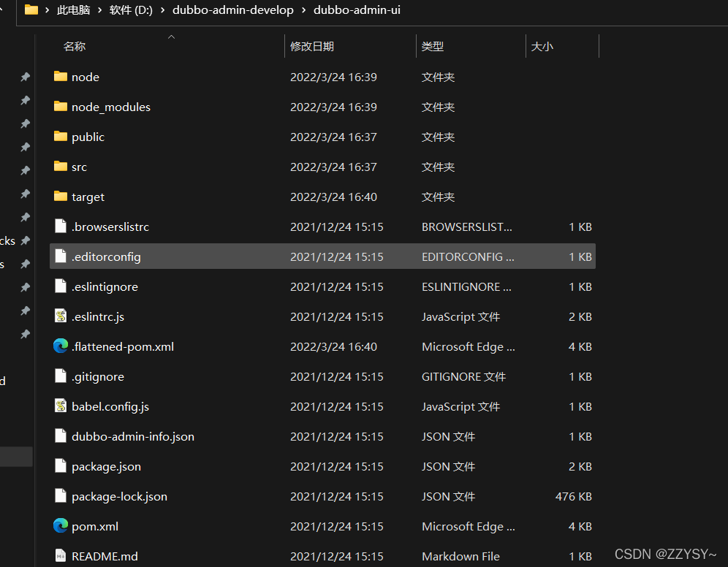The width and height of the screenshot is (728, 567).
Task: Sort by 名称 column header
Action: (75, 47)
